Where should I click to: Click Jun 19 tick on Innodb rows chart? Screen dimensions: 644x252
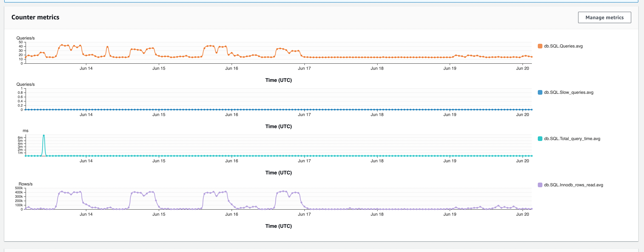coord(450,214)
